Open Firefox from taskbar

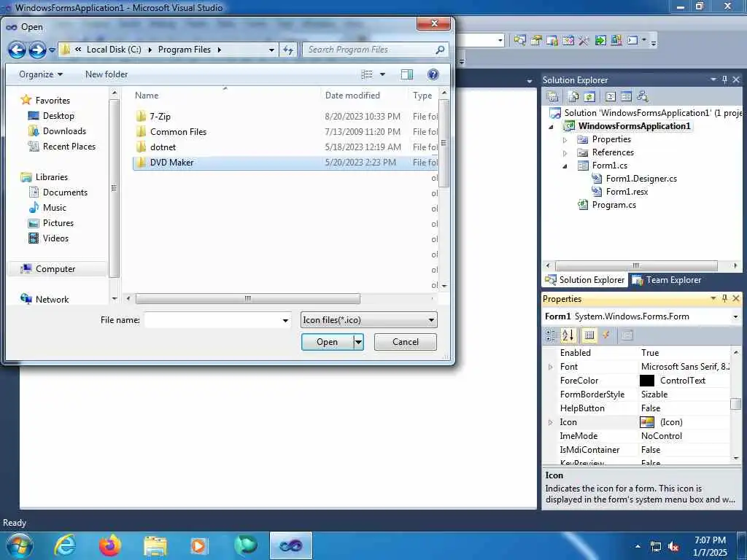point(110,545)
